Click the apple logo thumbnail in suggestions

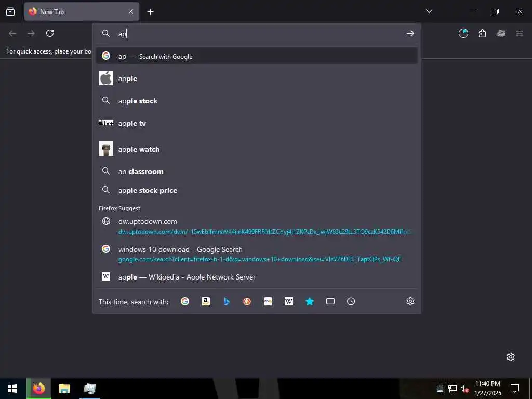point(106,78)
